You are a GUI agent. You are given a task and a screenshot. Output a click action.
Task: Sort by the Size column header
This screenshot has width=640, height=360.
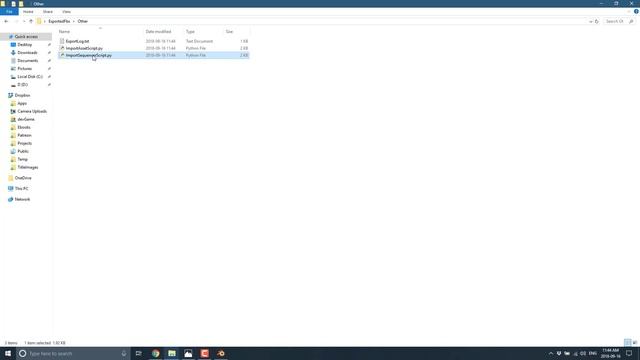(229, 31)
